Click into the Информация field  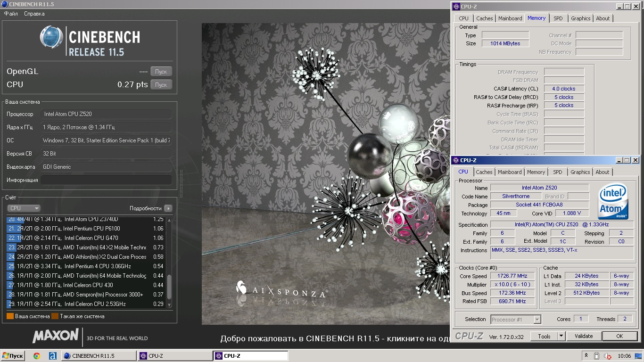point(106,180)
